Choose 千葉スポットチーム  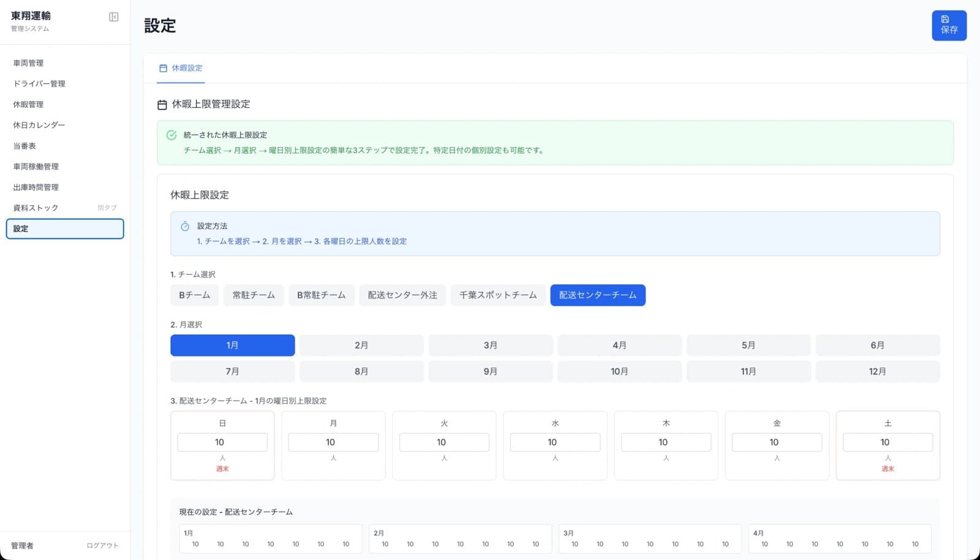[498, 295]
